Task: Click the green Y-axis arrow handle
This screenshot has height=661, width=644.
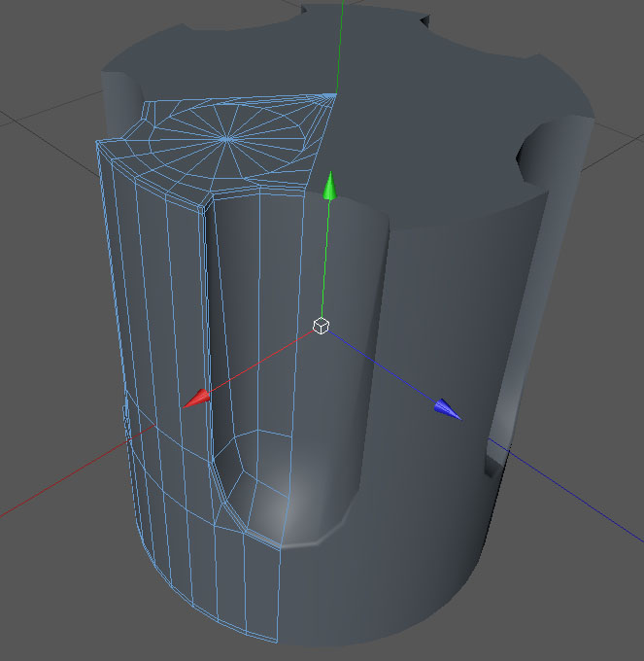Action: (x=330, y=186)
